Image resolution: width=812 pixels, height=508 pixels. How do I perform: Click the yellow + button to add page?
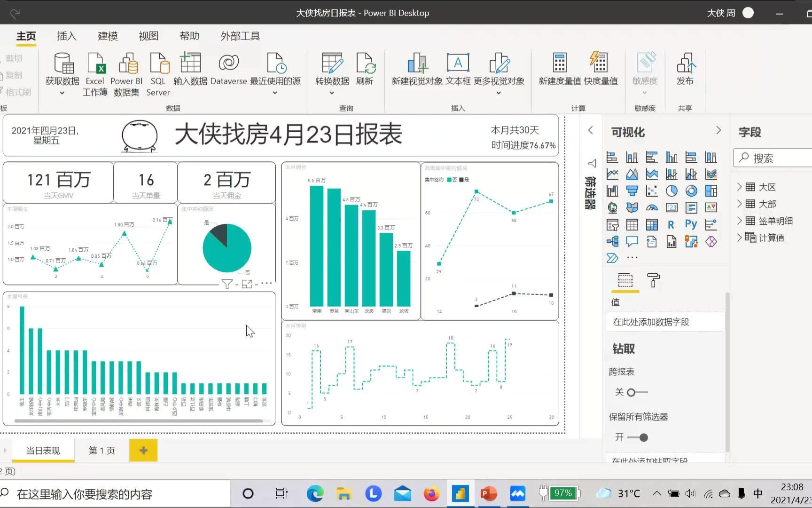click(x=143, y=450)
